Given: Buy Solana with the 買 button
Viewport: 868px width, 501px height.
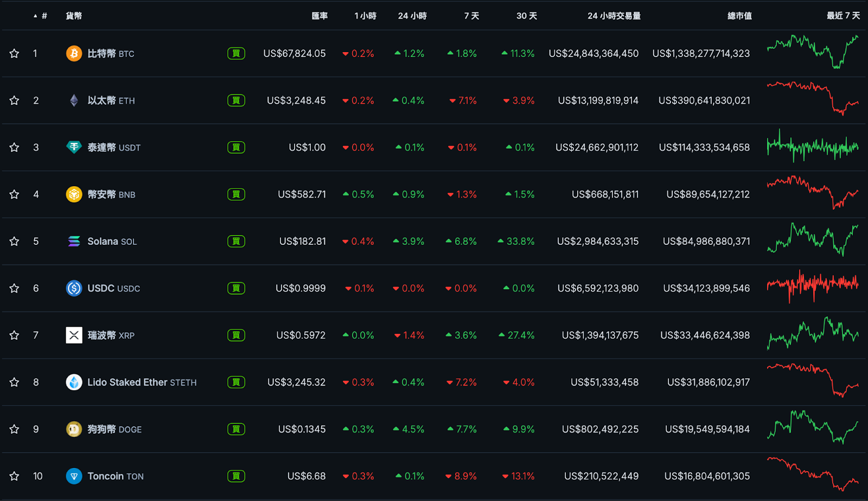Looking at the screenshot, I should pyautogui.click(x=236, y=241).
